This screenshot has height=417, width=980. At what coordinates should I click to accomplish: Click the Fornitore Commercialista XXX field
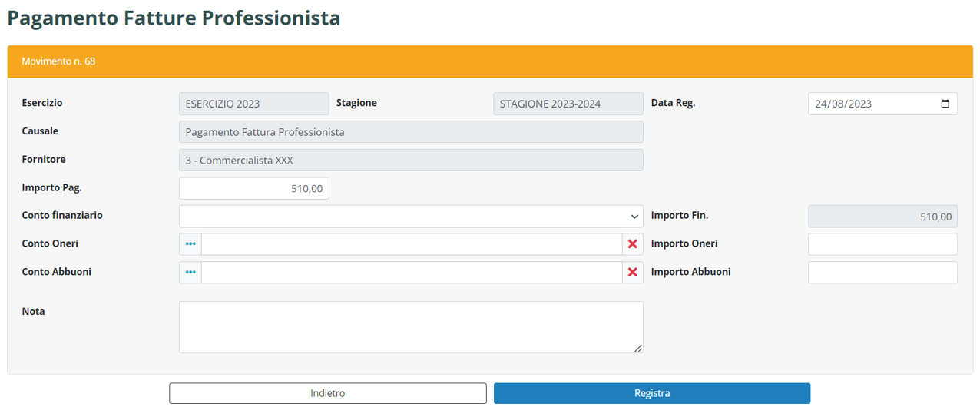(411, 161)
